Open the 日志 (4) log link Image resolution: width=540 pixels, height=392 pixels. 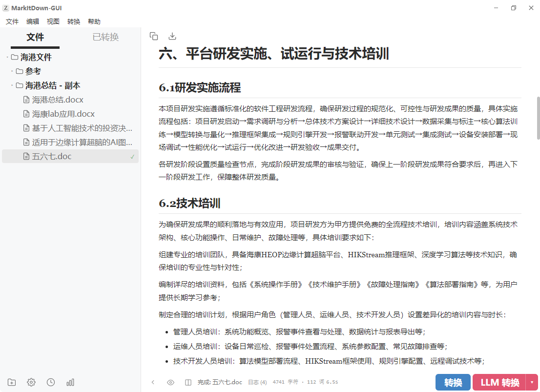(257, 382)
